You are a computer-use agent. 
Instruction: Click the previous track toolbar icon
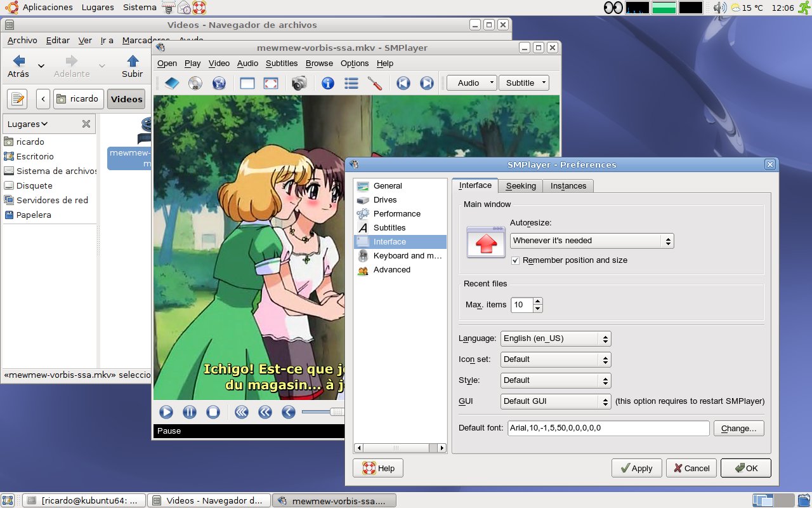coord(403,83)
